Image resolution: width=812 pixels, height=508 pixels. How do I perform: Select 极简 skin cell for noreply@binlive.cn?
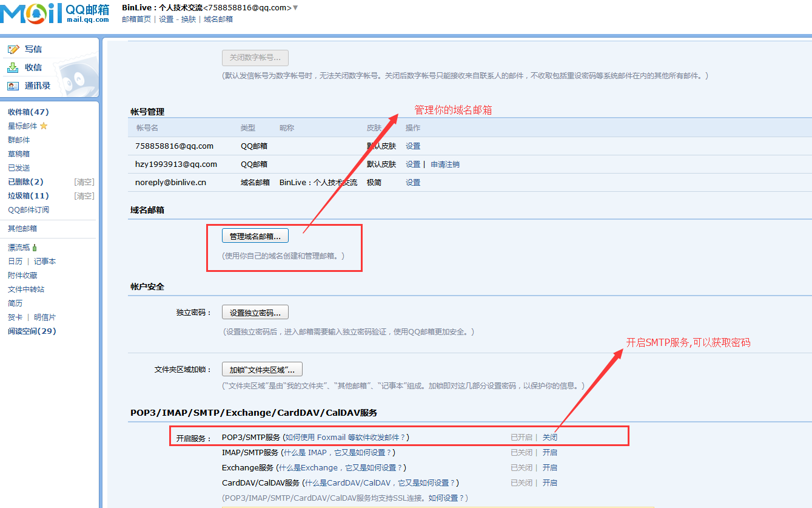click(374, 183)
